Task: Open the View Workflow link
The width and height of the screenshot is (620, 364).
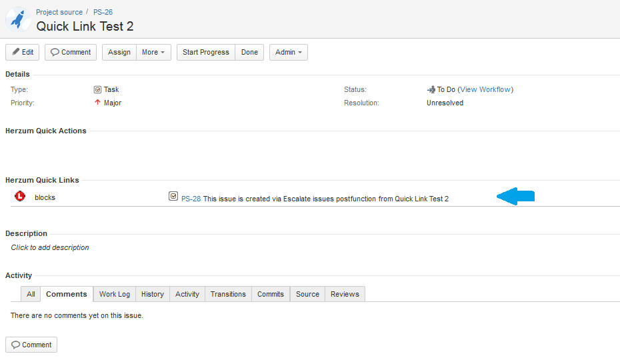Action: (485, 89)
